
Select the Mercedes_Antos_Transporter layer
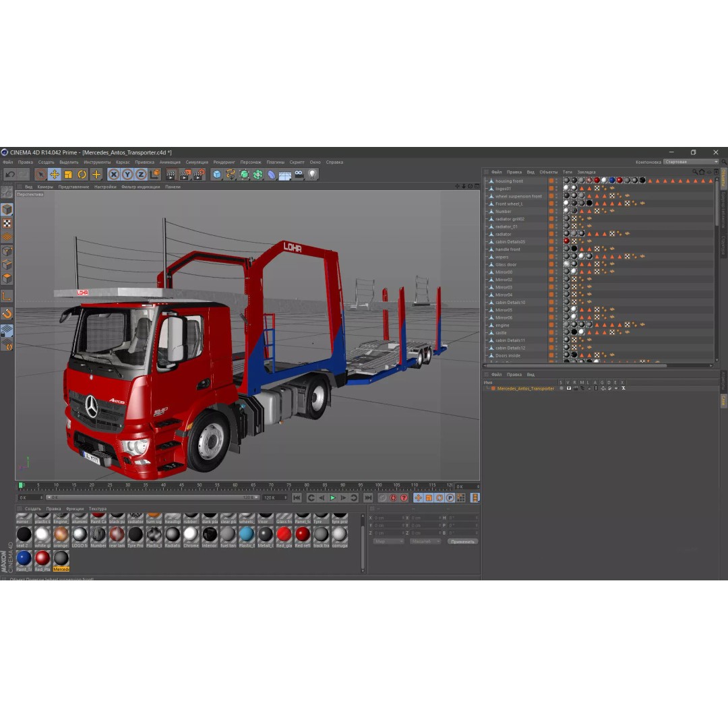526,389
